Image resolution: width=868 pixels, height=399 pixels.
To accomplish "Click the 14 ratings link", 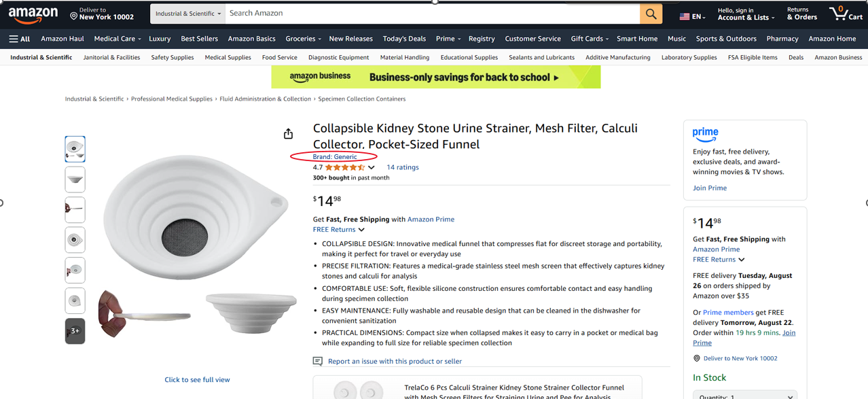I will (x=403, y=167).
